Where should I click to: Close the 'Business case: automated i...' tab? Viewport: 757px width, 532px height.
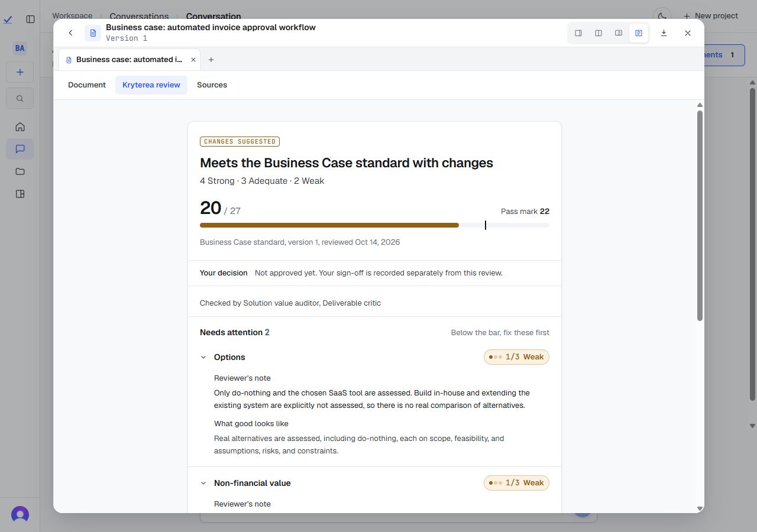click(193, 60)
